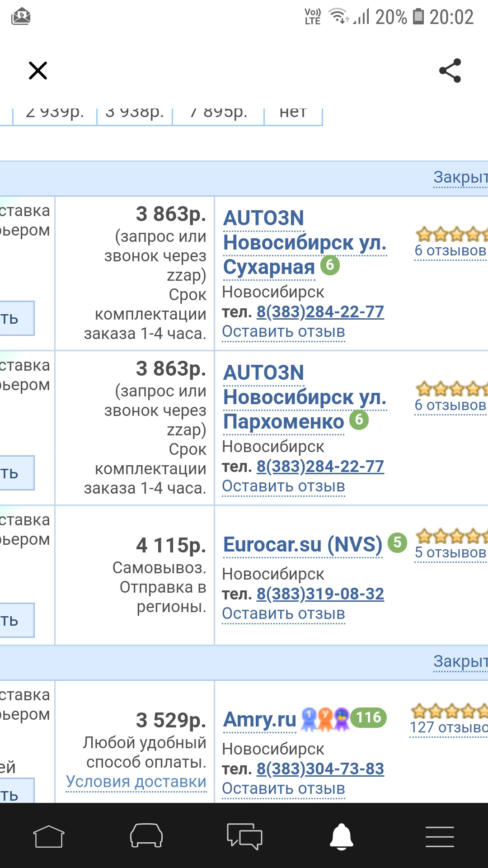Viewport: 488px width, 868px height.
Task: Open 127 отзывов for Amry.ru
Action: (449, 727)
